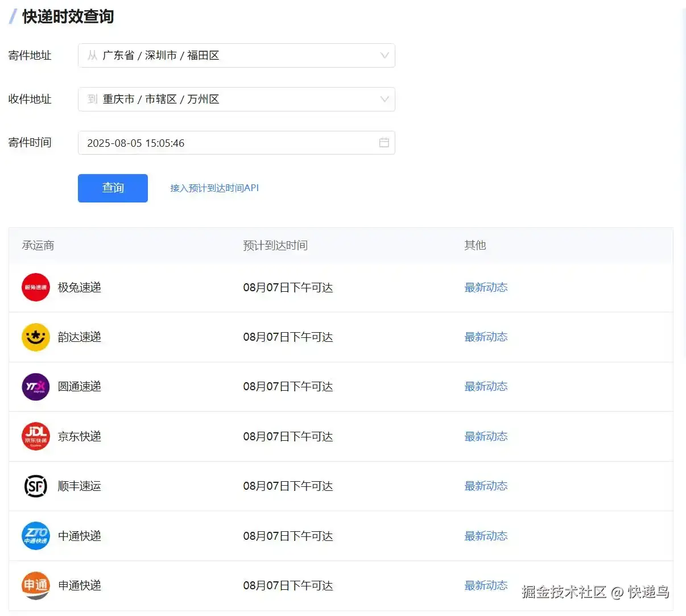686x616 pixels.
Task: Click the 预计到达时间 column header
Action: click(275, 245)
